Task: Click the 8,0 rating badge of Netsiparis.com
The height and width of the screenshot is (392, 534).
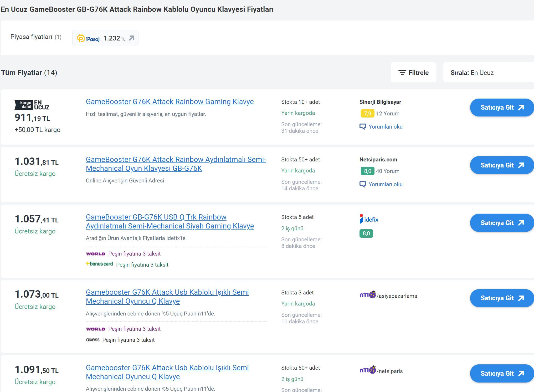Action: coord(367,171)
